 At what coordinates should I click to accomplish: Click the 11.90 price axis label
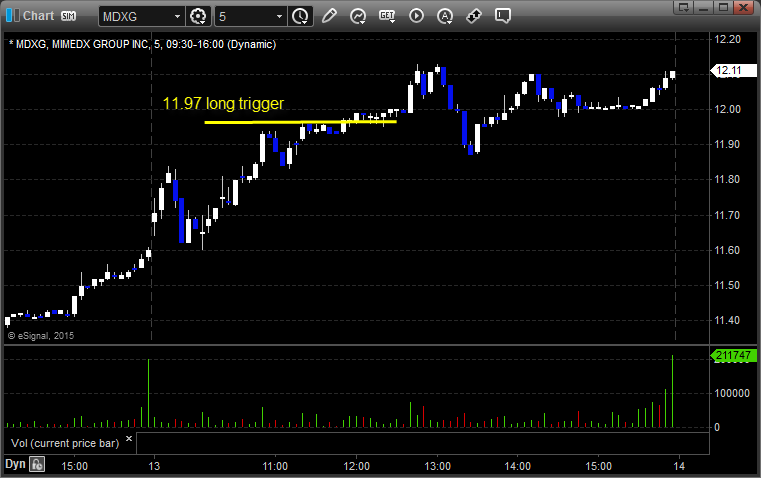pos(728,144)
